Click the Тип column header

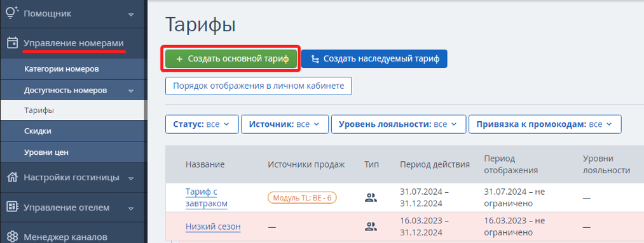pyautogui.click(x=371, y=164)
